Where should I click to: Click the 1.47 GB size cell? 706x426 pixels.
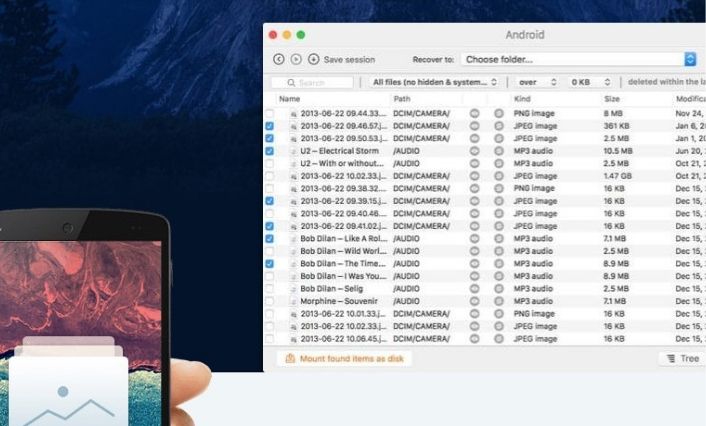coord(617,176)
